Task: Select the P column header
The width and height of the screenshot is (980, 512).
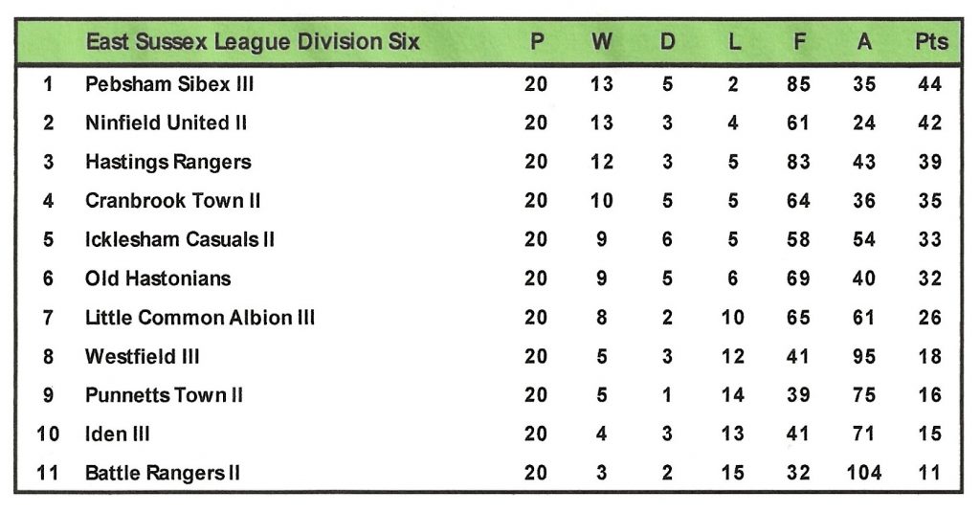Action: click(x=536, y=42)
